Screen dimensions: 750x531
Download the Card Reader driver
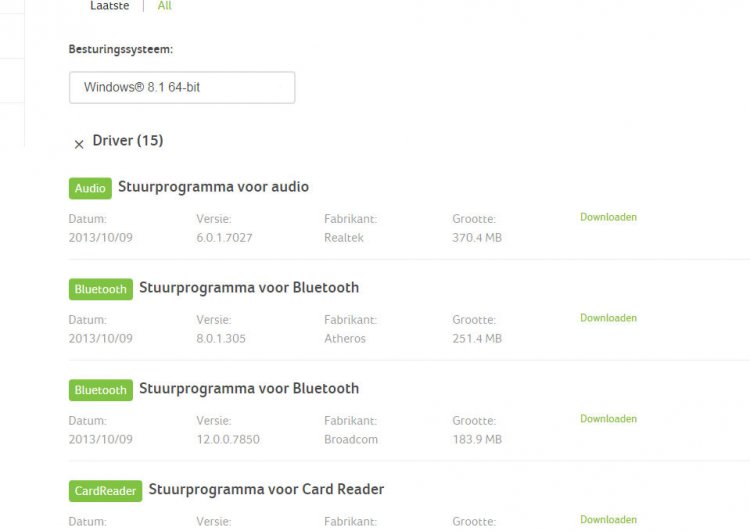pyautogui.click(x=608, y=520)
